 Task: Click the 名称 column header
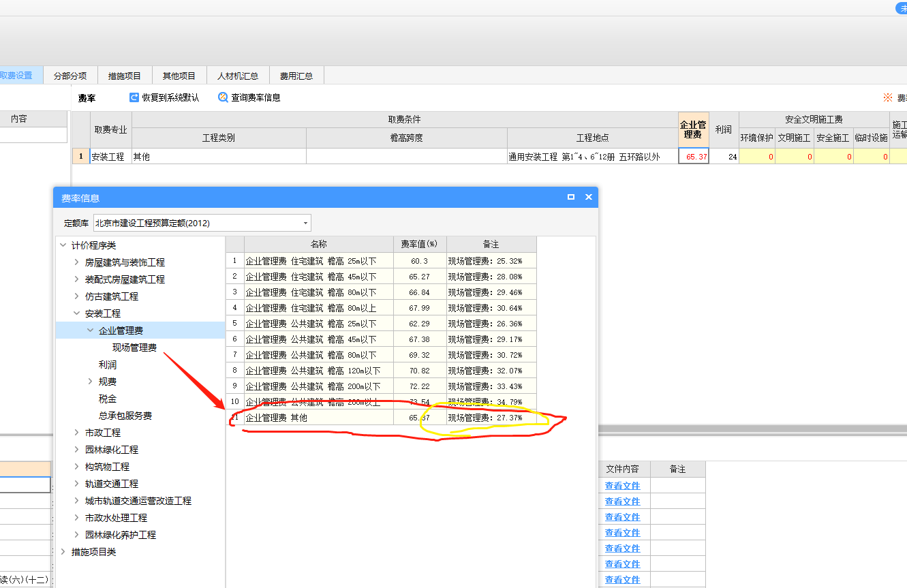(x=319, y=244)
